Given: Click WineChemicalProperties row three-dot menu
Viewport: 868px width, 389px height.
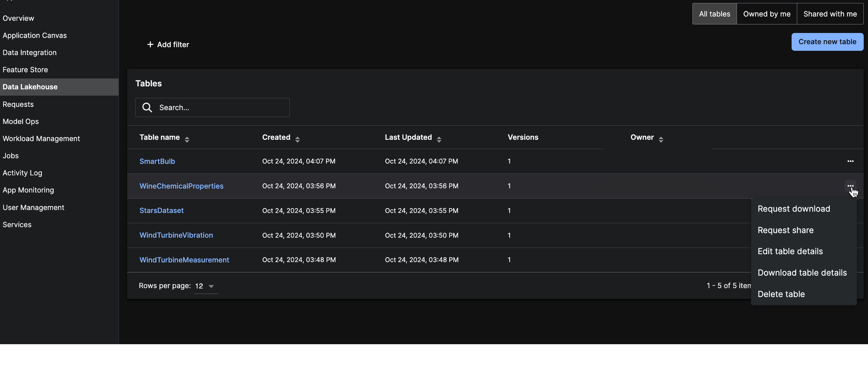Looking at the screenshot, I should coord(850,186).
